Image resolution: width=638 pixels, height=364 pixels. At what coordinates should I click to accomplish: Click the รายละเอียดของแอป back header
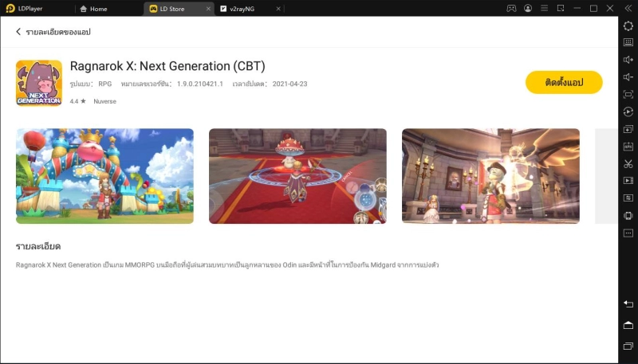point(58,32)
